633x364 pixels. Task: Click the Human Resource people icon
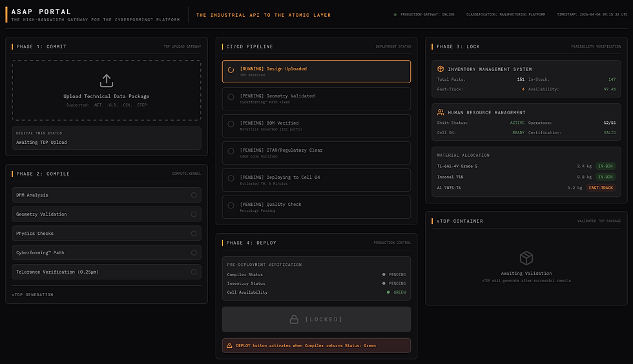tap(441, 112)
